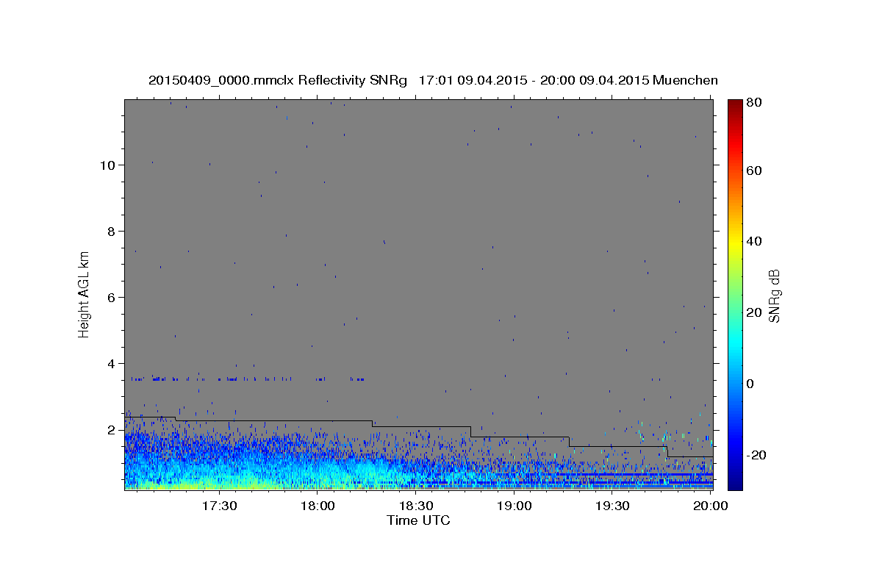Click the 20:00 time tick label

(710, 506)
